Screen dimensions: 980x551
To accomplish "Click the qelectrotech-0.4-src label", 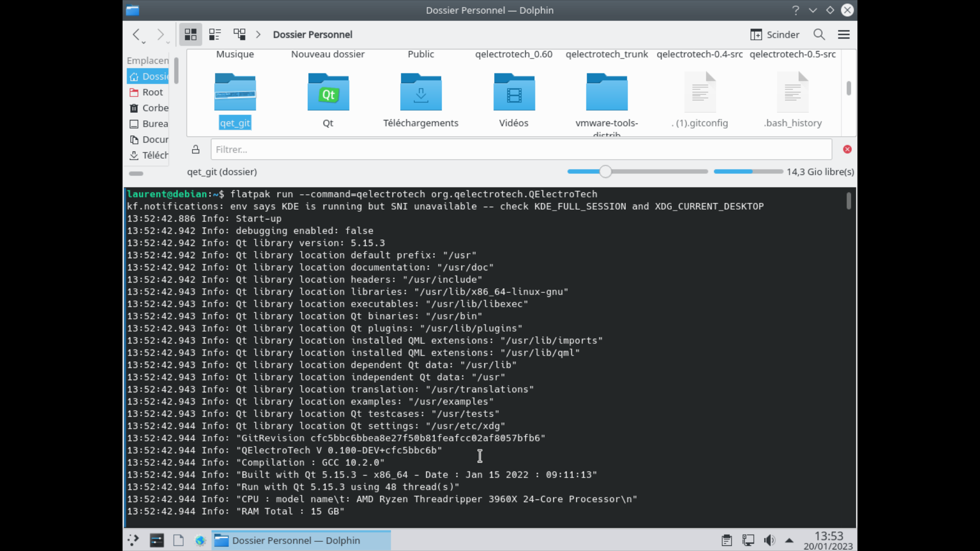I will click(x=699, y=54).
